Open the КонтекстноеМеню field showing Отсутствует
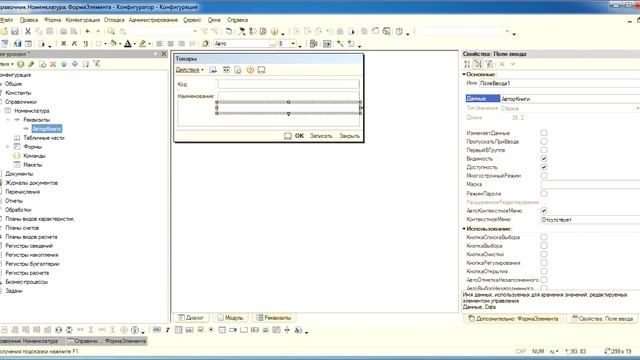Image resolution: width=640 pixels, height=360 pixels. (590, 220)
